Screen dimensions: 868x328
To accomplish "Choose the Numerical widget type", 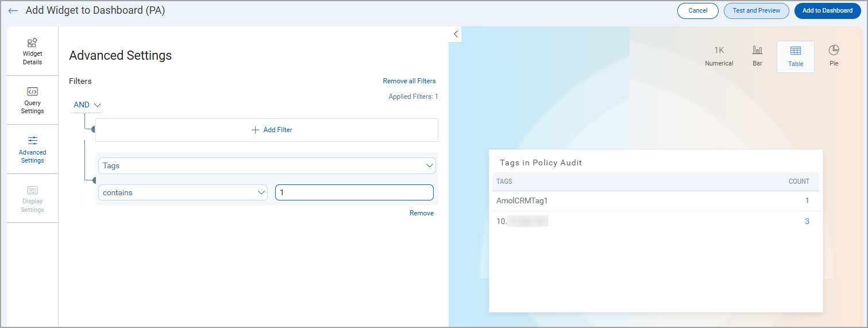I will coord(719,56).
